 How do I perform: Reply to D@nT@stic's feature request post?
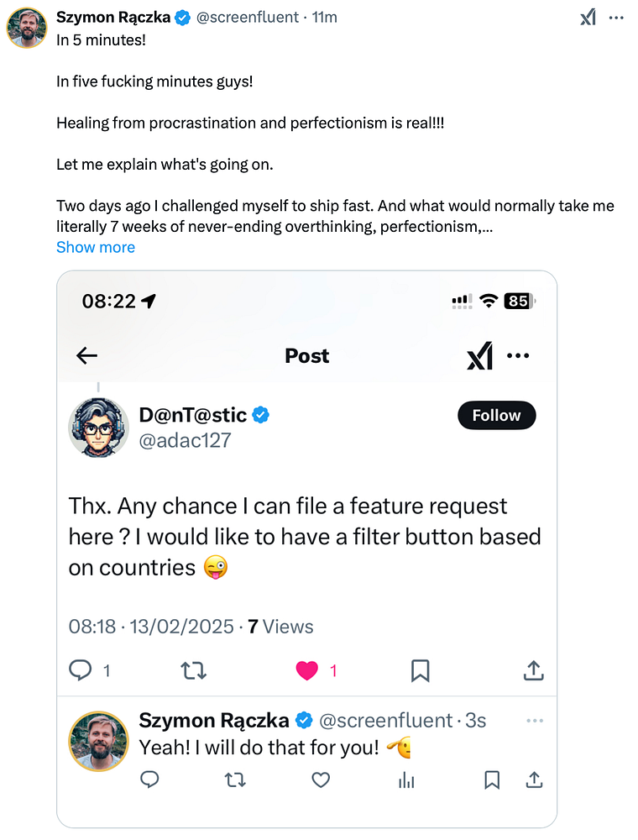81,669
